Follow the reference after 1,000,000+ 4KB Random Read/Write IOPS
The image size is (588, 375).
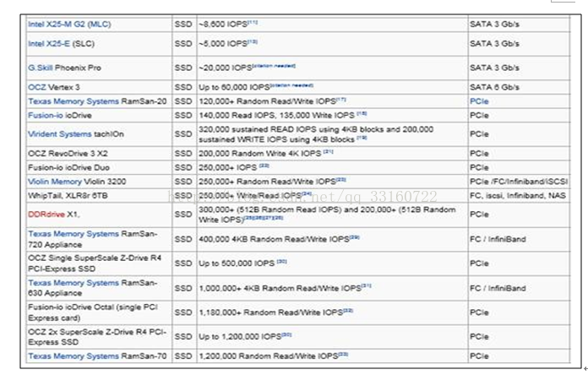coord(367,286)
